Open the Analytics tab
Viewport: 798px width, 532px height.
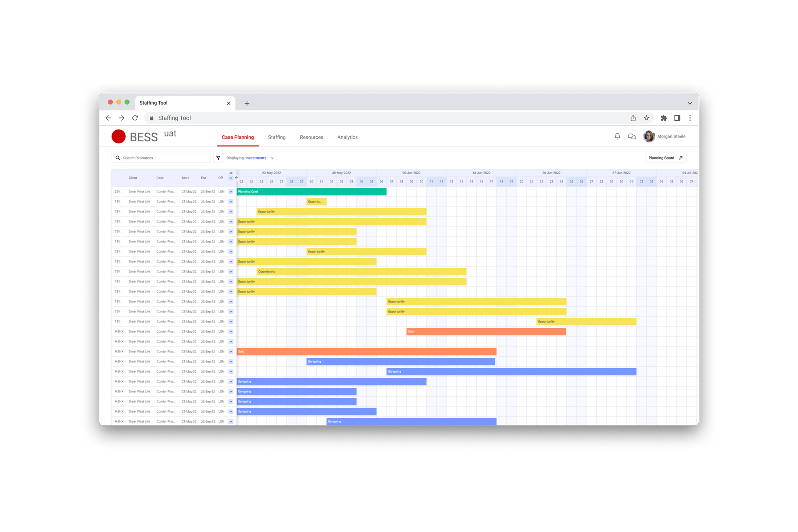(347, 138)
